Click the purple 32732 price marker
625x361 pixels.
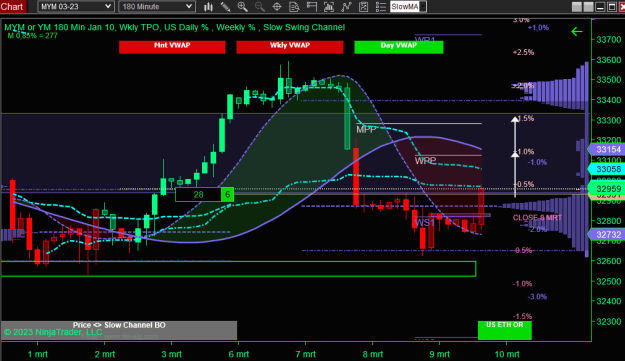pyautogui.click(x=607, y=235)
